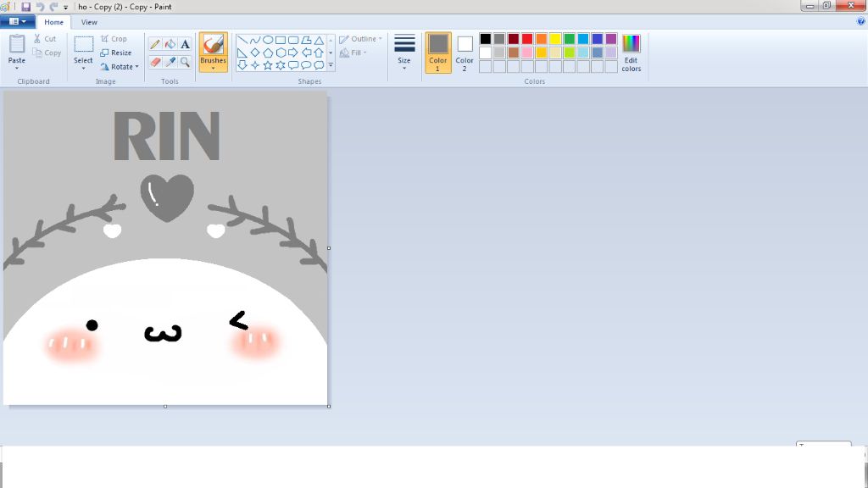Choose the Down arrow shape
Viewport: 868px width, 488px height.
click(x=242, y=65)
